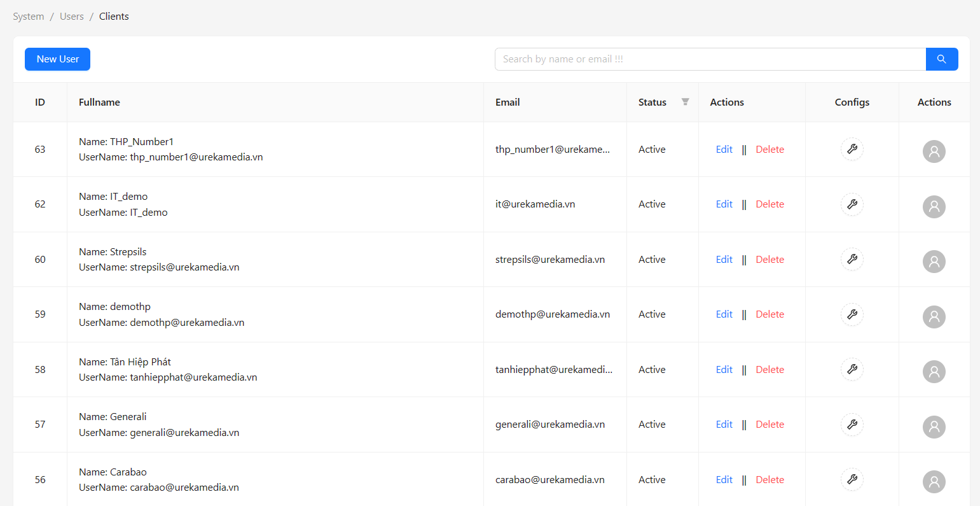Click ID cell 57

40,425
